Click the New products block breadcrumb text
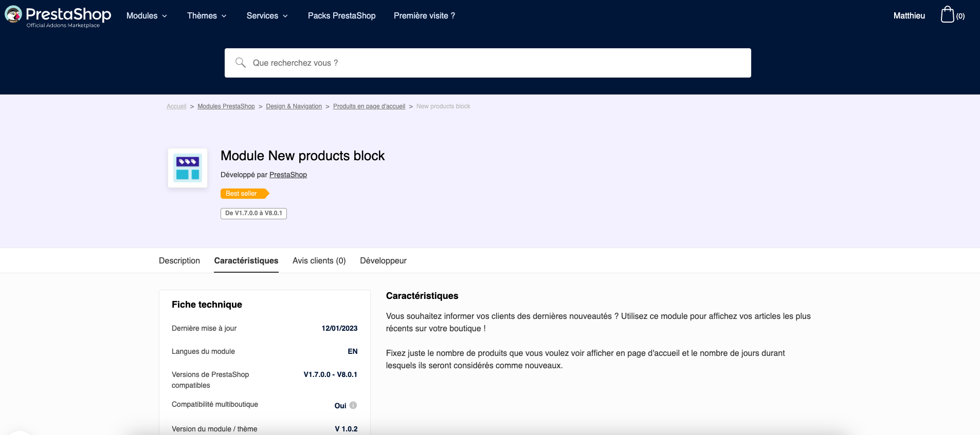This screenshot has height=435, width=980. pyautogui.click(x=443, y=106)
